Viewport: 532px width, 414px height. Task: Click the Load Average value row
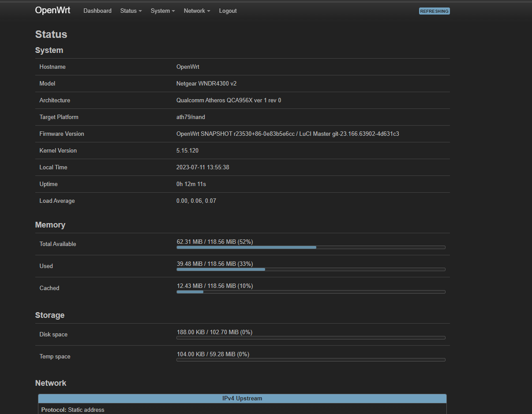coord(196,201)
